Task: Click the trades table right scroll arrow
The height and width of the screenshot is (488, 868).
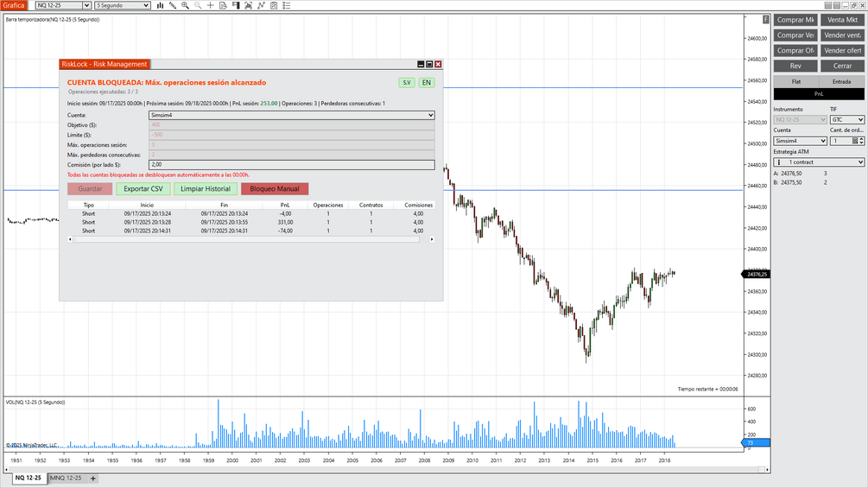Action: (x=432, y=239)
